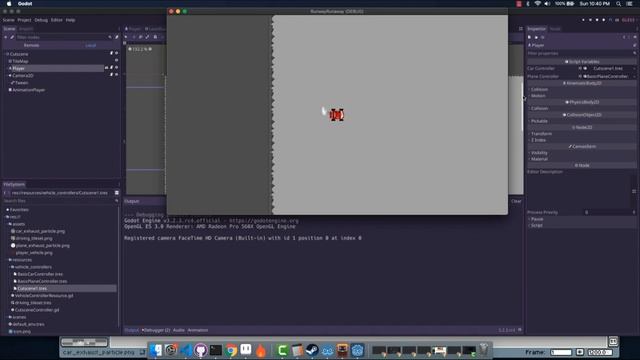Open Car Controller resource dropdown
The height and width of the screenshot is (360, 640).
tap(634, 69)
